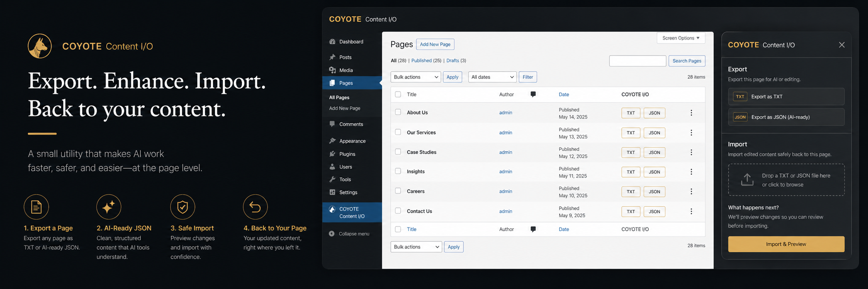Click the Safe Import shield icon
The height and width of the screenshot is (289, 868).
click(x=183, y=207)
